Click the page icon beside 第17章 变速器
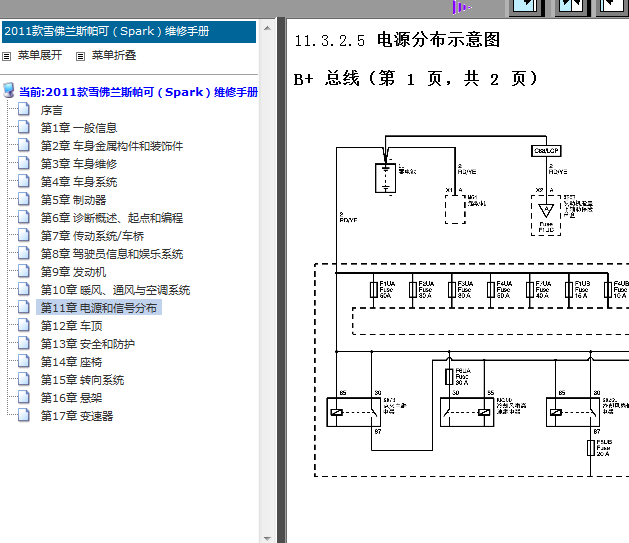Screen dimensions: 629x543 coord(24,415)
